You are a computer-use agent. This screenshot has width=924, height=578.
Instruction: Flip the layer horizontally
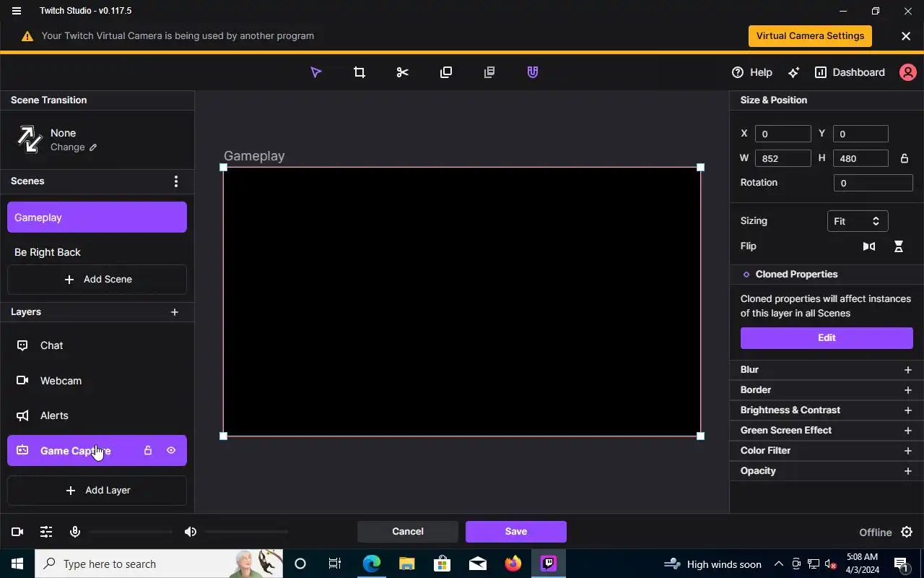pyautogui.click(x=869, y=246)
